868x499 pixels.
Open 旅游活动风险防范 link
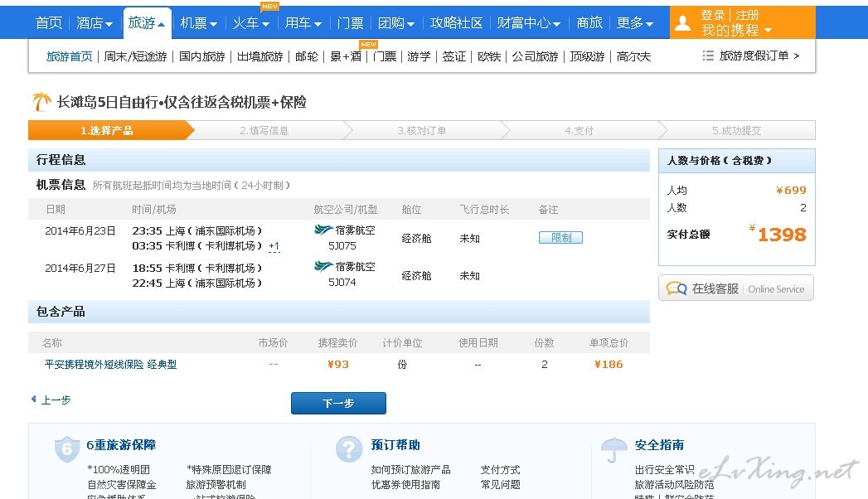pyautogui.click(x=674, y=485)
